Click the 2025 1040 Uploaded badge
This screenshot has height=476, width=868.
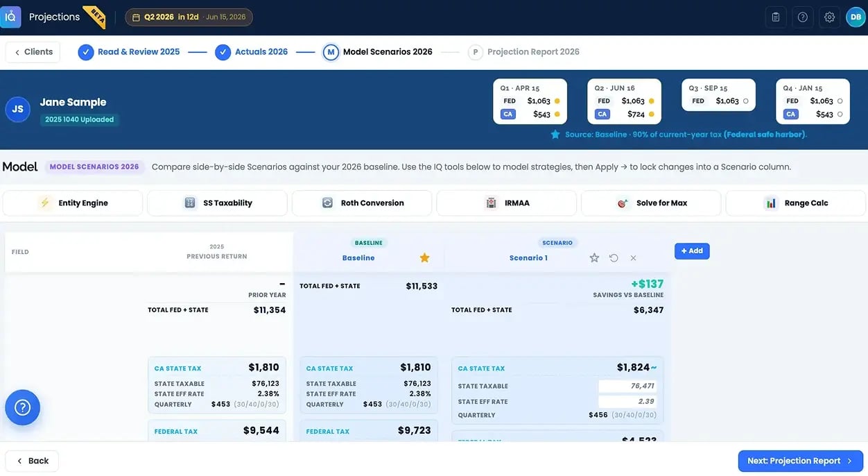point(79,119)
